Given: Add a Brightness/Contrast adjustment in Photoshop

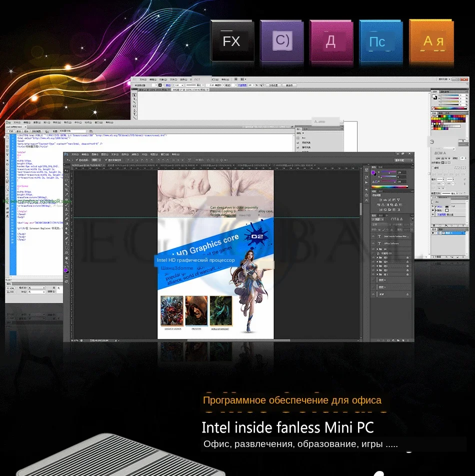Looking at the screenshot, I should [380, 200].
